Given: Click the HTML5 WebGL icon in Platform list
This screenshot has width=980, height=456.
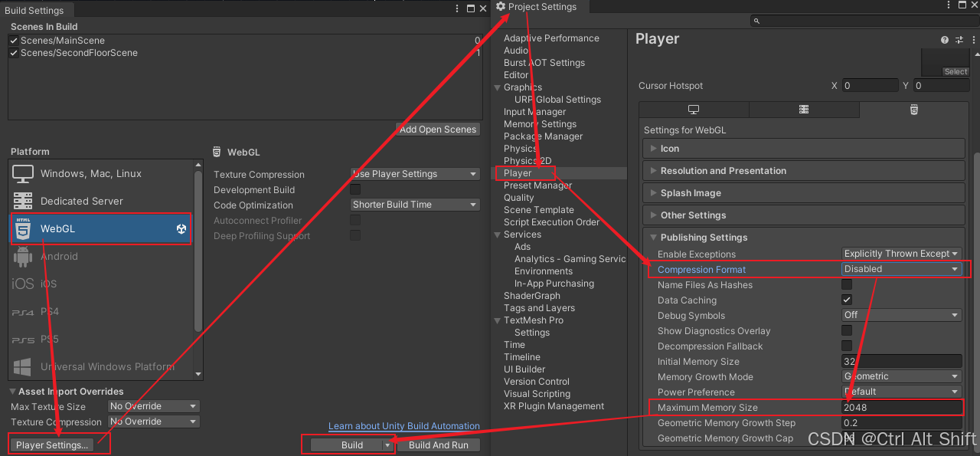Looking at the screenshot, I should point(23,228).
